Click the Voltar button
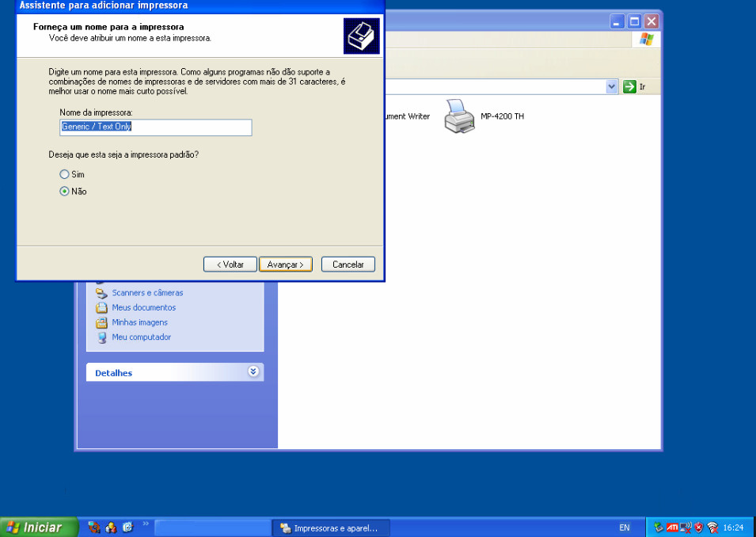The width and height of the screenshot is (756, 537). pyautogui.click(x=230, y=265)
